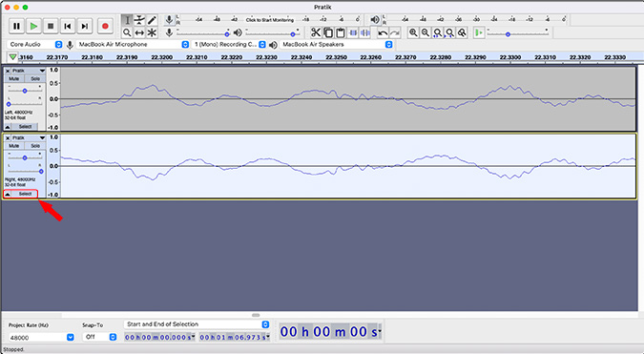Click the large audio position time display

(x=330, y=331)
